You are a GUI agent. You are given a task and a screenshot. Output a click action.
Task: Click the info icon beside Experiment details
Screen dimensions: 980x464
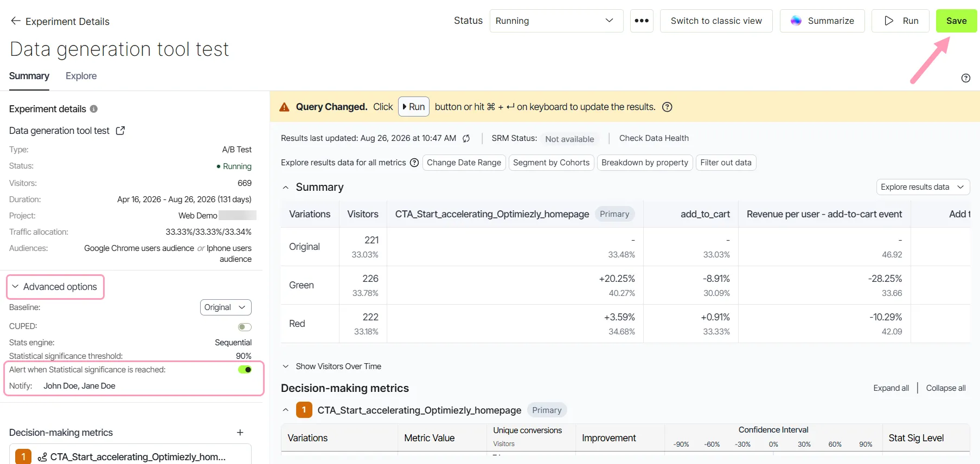click(x=94, y=109)
